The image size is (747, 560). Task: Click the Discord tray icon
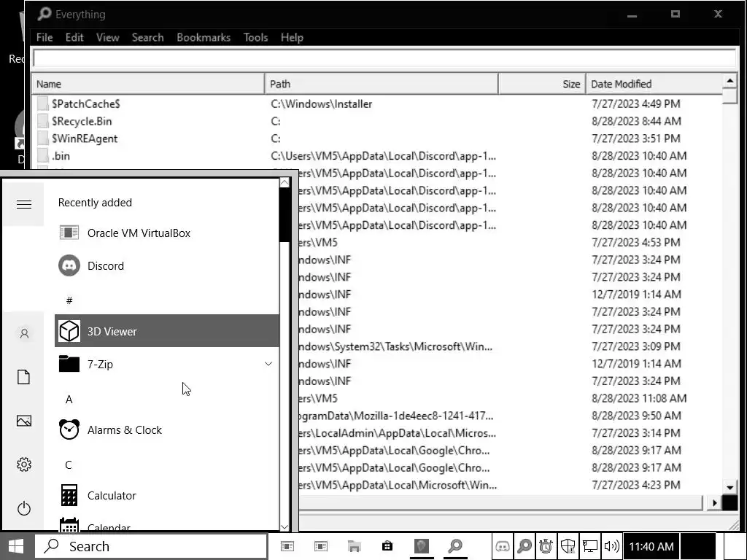point(503,546)
